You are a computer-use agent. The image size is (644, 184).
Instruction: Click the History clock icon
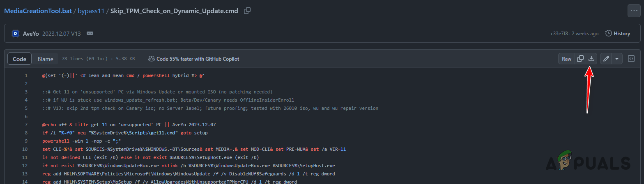608,34
